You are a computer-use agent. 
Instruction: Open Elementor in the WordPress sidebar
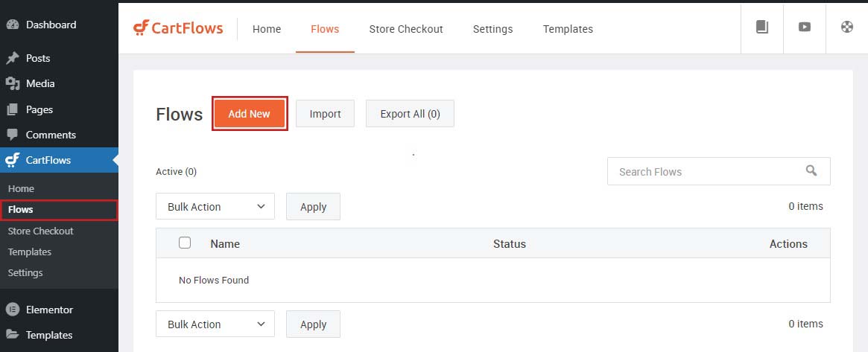[49, 310]
